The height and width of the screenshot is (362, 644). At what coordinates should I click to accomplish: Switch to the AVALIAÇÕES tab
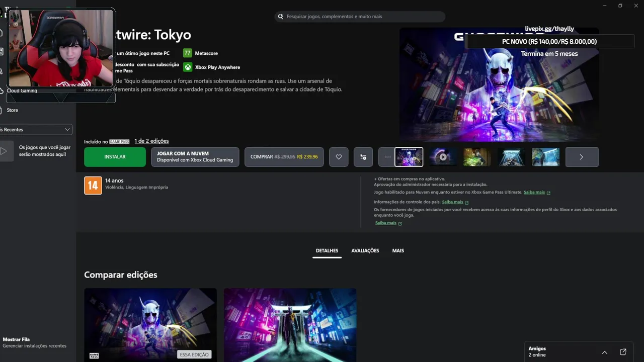click(365, 250)
